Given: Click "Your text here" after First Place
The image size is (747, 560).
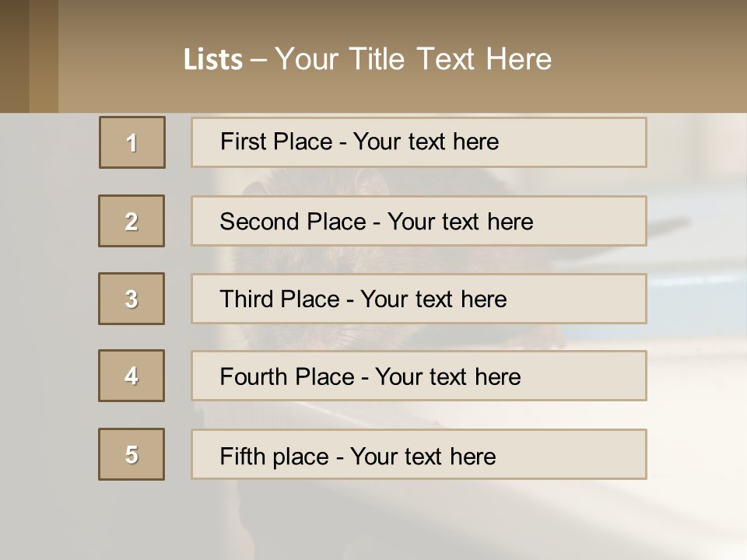Looking at the screenshot, I should tap(426, 142).
